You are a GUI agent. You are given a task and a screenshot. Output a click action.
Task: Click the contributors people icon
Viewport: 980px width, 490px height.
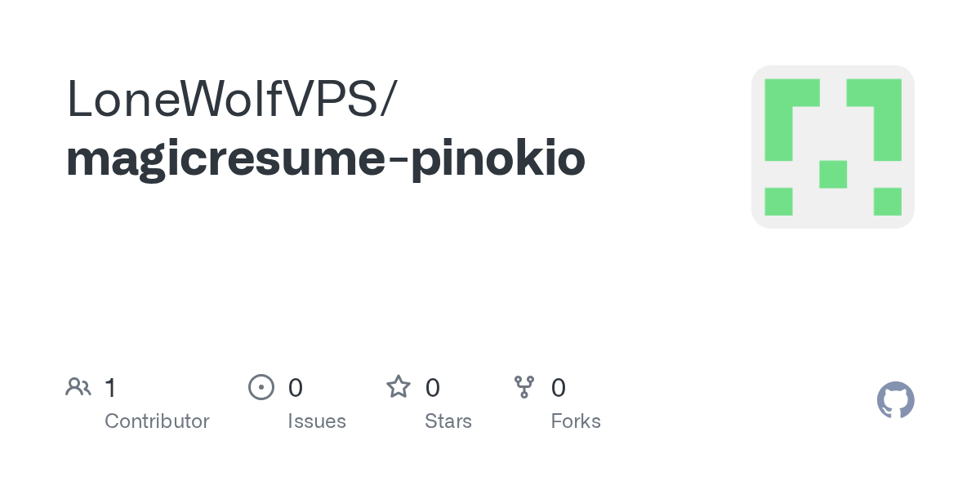pos(78,387)
